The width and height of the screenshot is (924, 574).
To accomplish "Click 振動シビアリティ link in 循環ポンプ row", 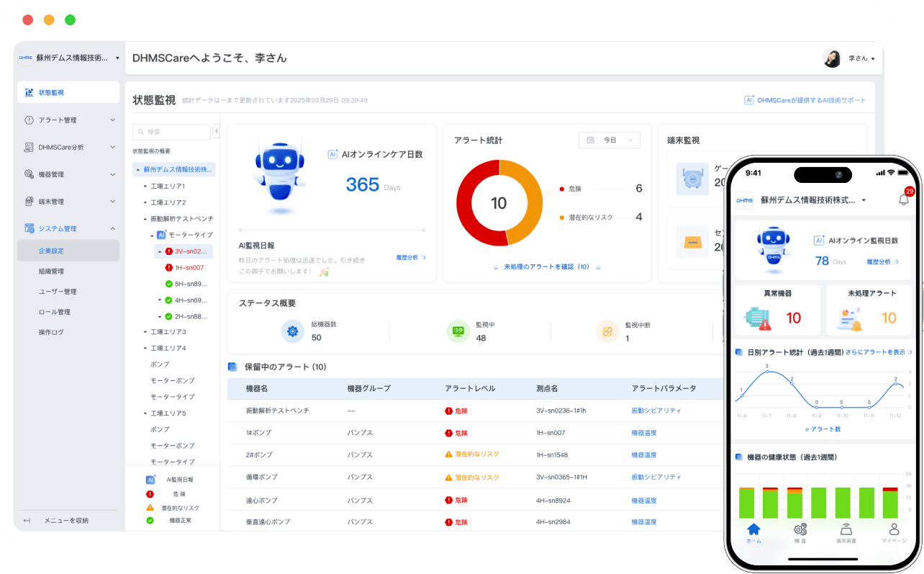I will [656, 477].
